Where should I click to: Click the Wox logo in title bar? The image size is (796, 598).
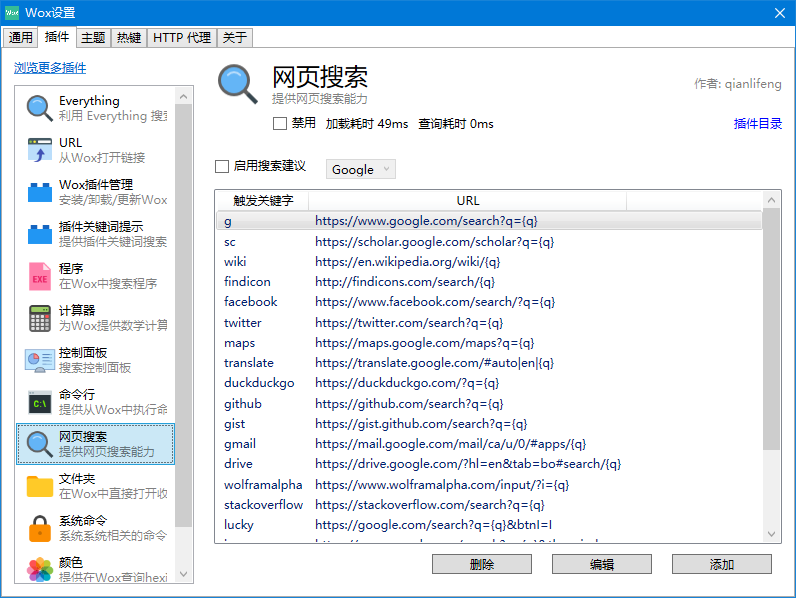click(x=12, y=13)
